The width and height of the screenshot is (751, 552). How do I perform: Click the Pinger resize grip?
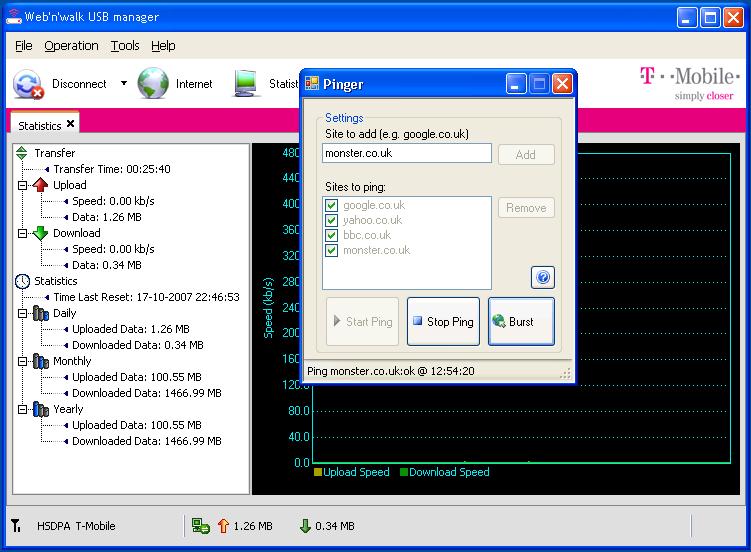566,374
